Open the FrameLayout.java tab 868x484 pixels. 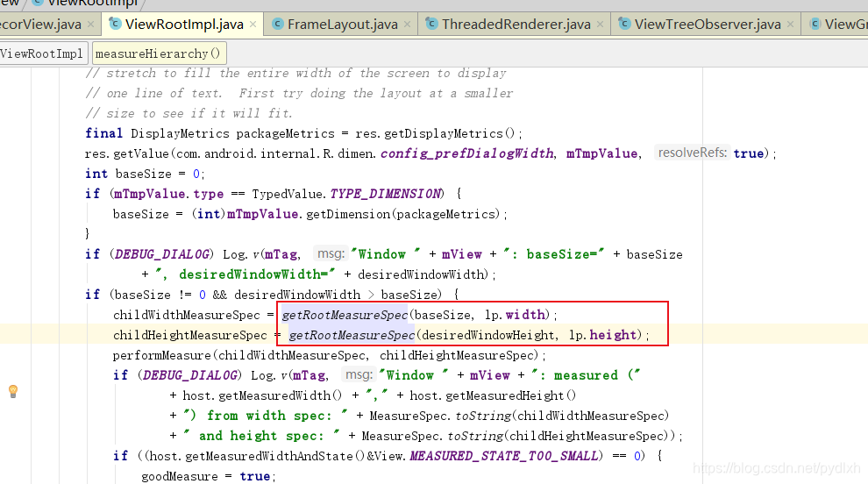click(342, 25)
